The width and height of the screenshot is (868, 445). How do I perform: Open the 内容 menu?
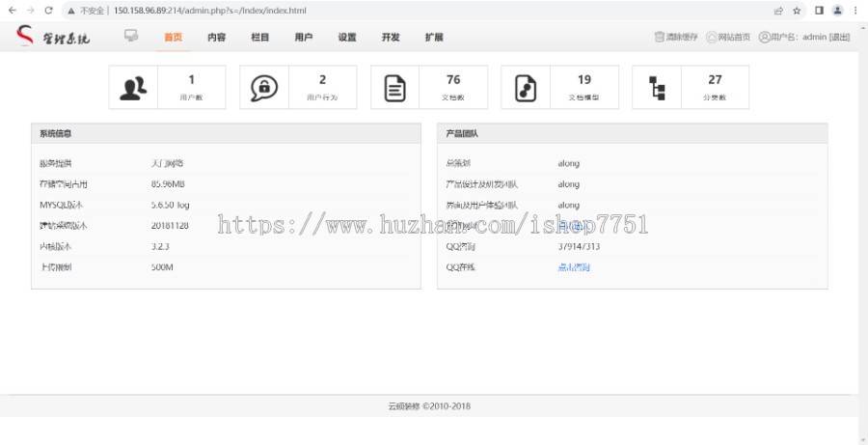click(x=216, y=37)
